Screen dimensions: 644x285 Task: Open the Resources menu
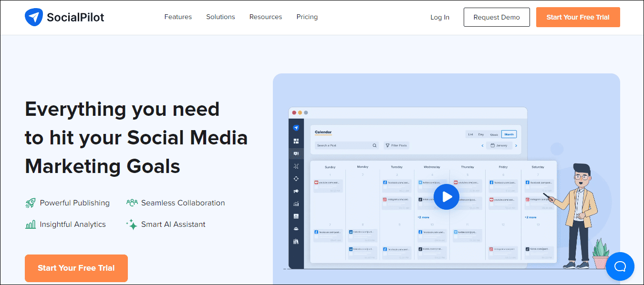point(266,17)
